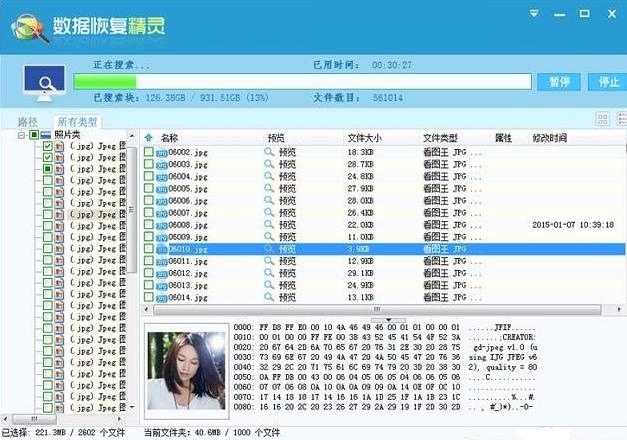Tick the checkbox for 06006.jpg

pyautogui.click(x=149, y=200)
